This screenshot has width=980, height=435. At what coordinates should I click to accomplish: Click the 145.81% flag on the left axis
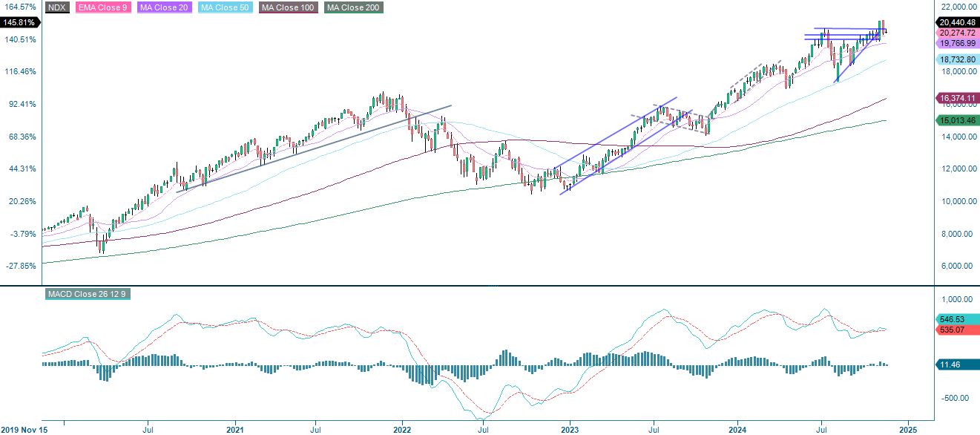point(19,23)
